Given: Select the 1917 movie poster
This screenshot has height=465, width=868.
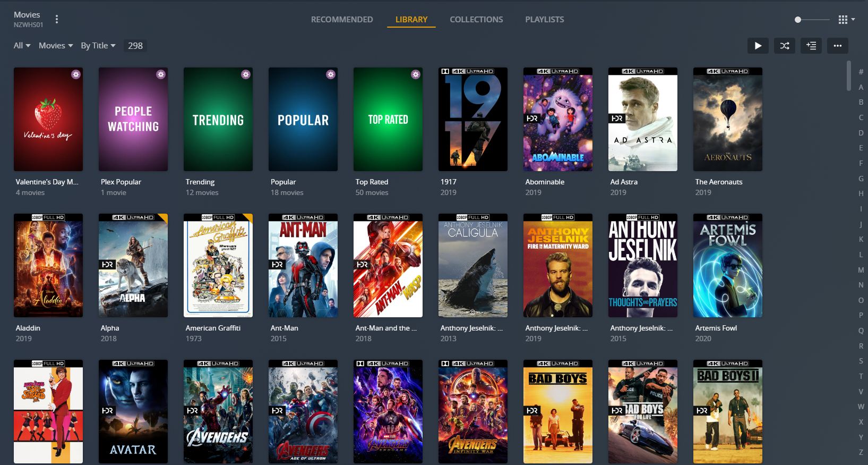Looking at the screenshot, I should 472,120.
